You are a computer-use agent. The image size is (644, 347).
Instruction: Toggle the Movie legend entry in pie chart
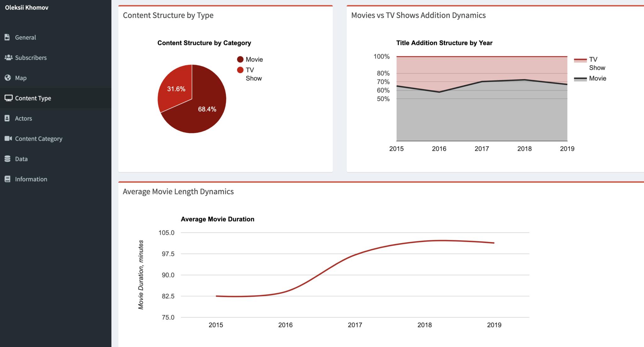(x=250, y=59)
